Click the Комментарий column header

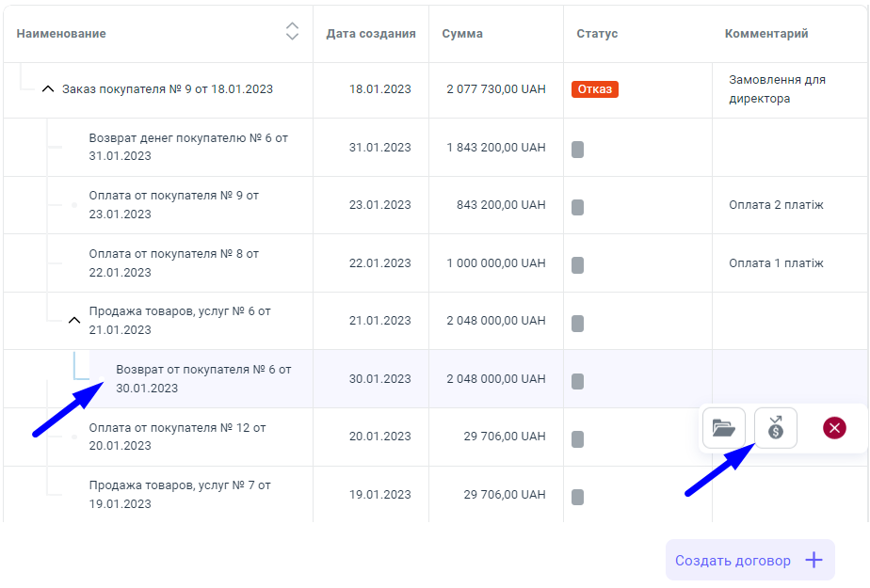coord(765,34)
